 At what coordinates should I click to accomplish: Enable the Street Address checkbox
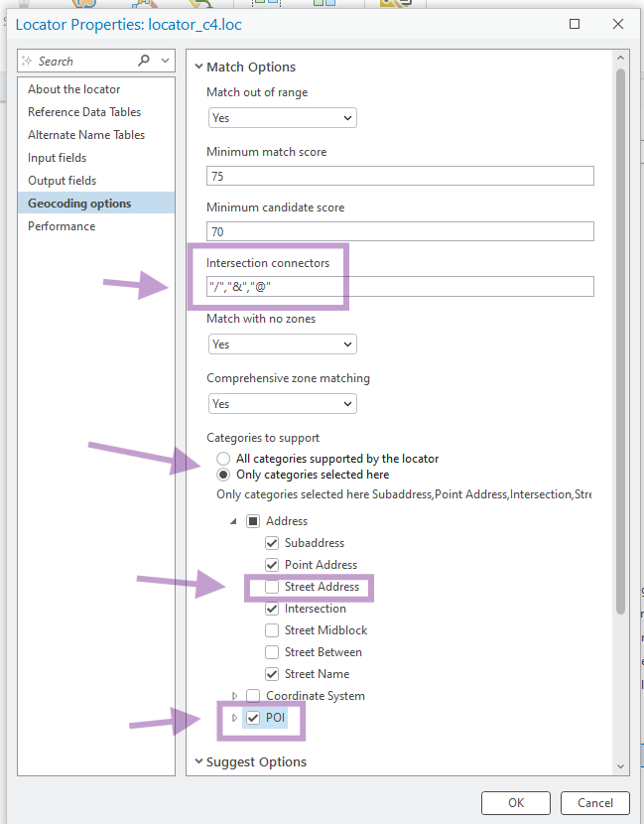272,587
